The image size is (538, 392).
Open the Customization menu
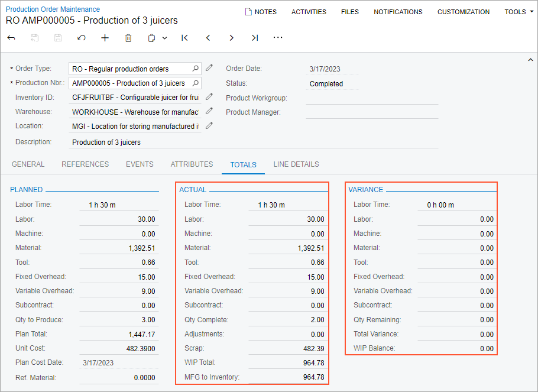[463, 12]
